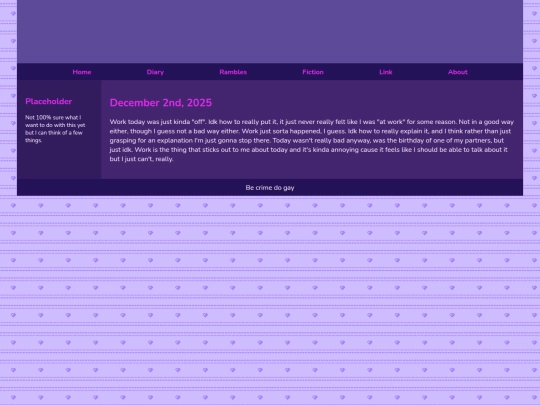Click the Link nav item

(385, 72)
